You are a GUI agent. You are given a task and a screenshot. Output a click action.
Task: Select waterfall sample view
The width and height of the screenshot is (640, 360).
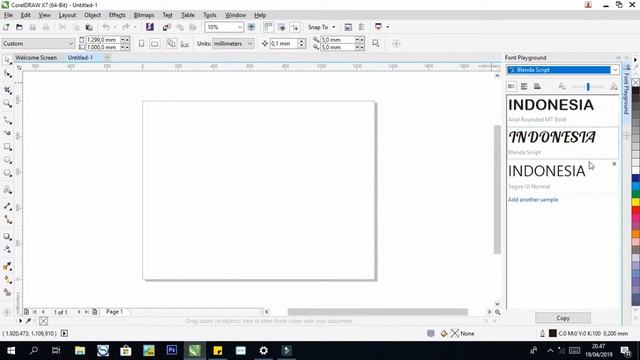(537, 87)
